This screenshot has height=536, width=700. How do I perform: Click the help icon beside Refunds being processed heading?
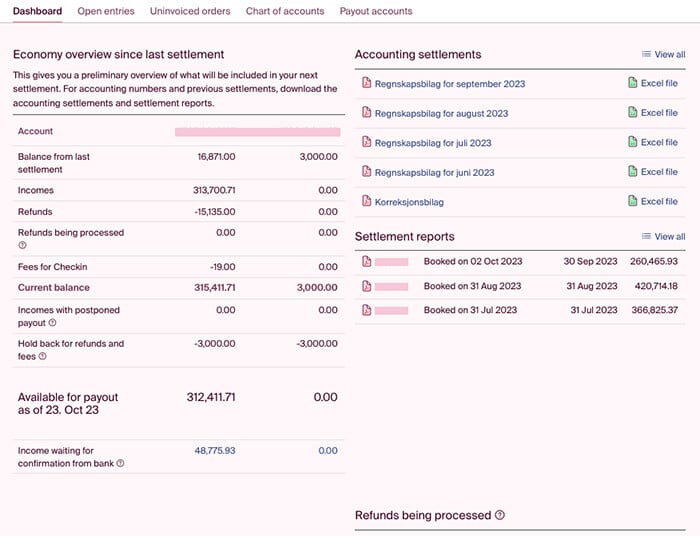(x=500, y=515)
